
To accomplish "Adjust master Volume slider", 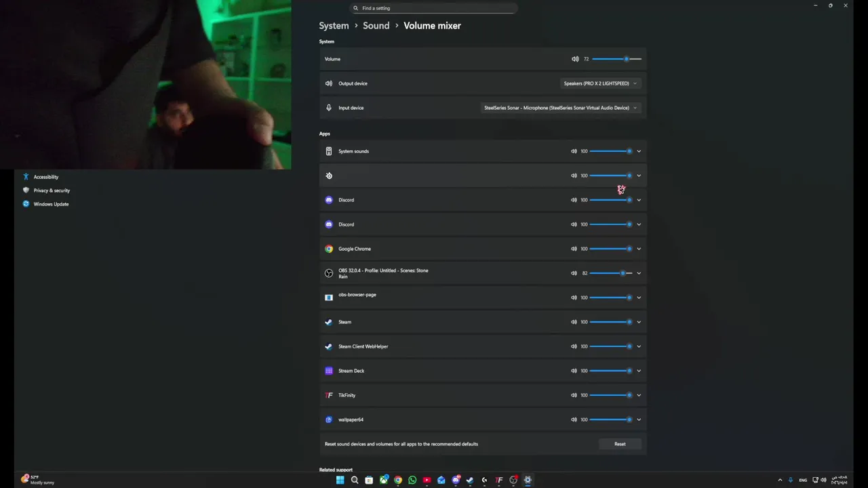I will point(616,59).
